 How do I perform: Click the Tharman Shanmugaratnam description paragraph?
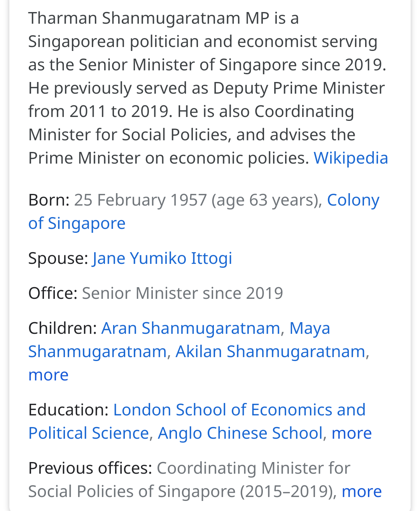(x=206, y=88)
